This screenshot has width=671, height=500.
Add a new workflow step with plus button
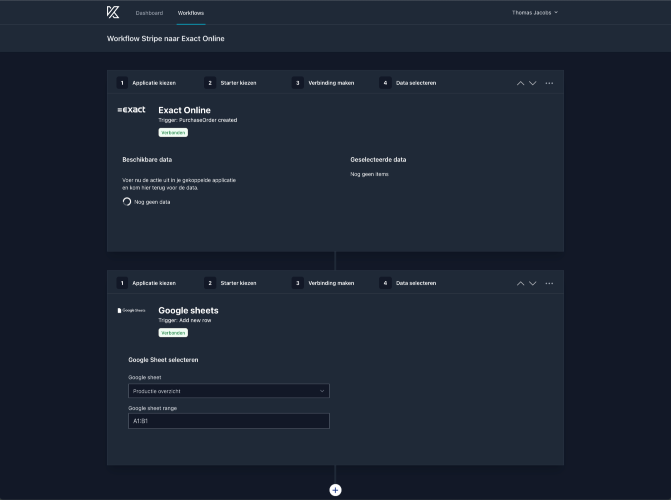(336, 490)
